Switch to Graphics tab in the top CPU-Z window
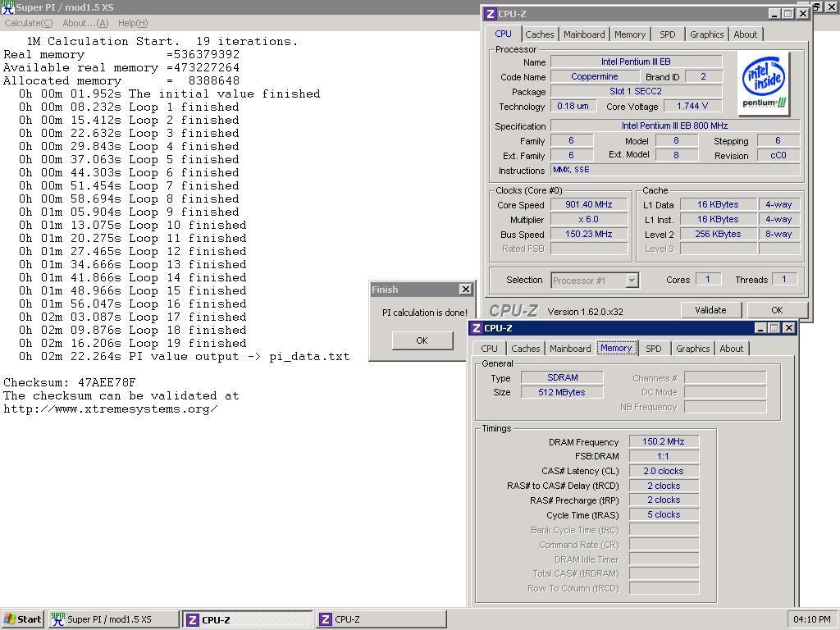 [706, 34]
